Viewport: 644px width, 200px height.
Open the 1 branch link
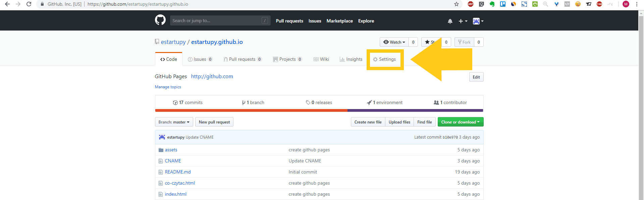coord(253,102)
